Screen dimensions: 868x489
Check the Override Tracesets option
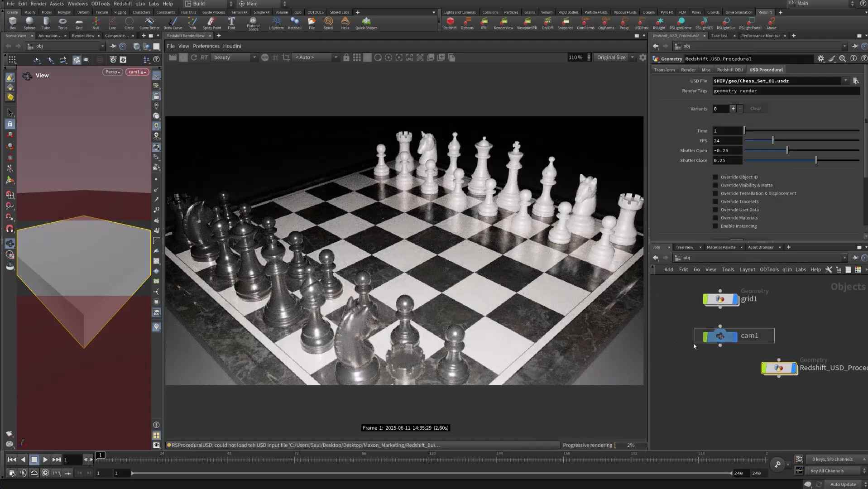click(x=715, y=201)
